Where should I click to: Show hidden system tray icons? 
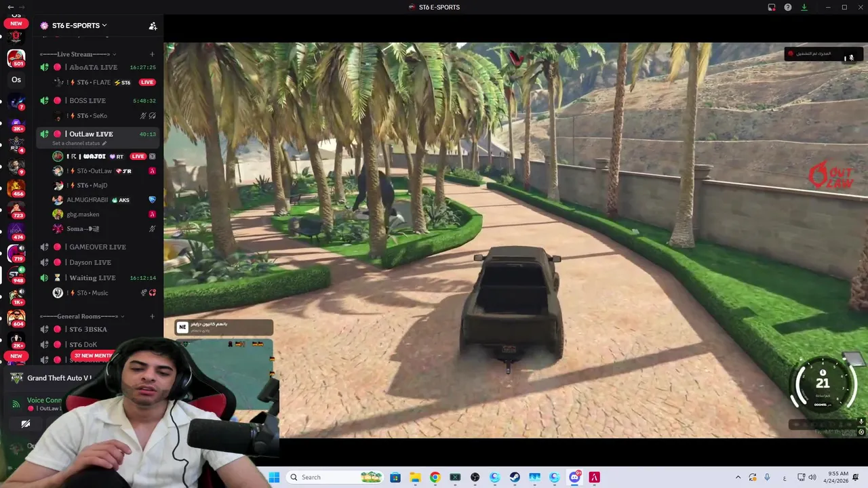(738, 477)
